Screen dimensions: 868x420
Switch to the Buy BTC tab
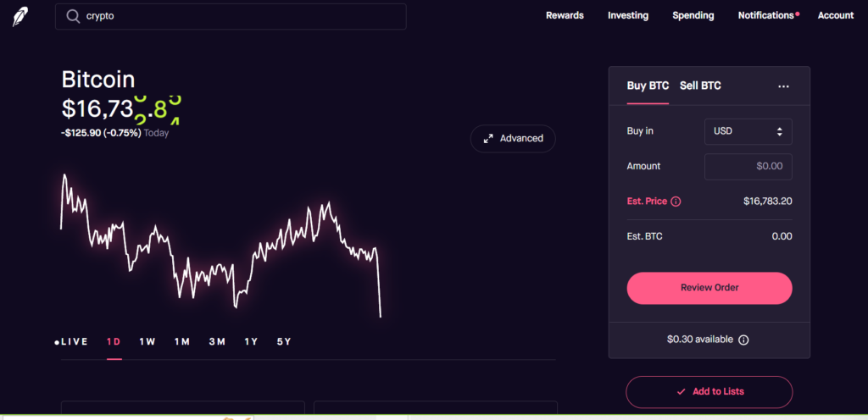point(648,86)
